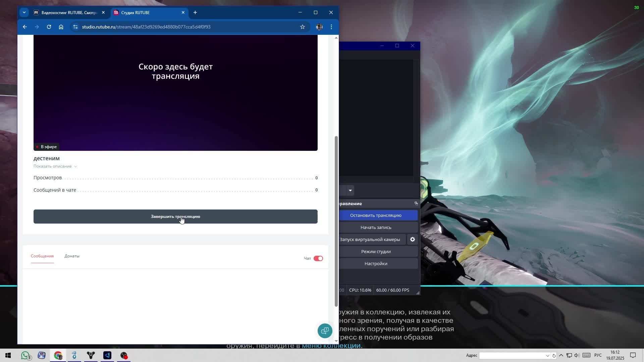Click Завершить трансляцию button
The height and width of the screenshot is (362, 644).
175,217
